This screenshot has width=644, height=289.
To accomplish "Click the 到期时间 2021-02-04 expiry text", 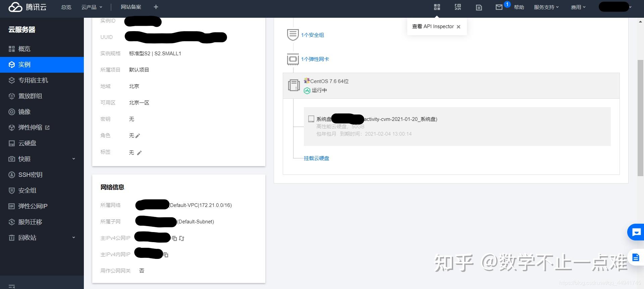I will (376, 134).
